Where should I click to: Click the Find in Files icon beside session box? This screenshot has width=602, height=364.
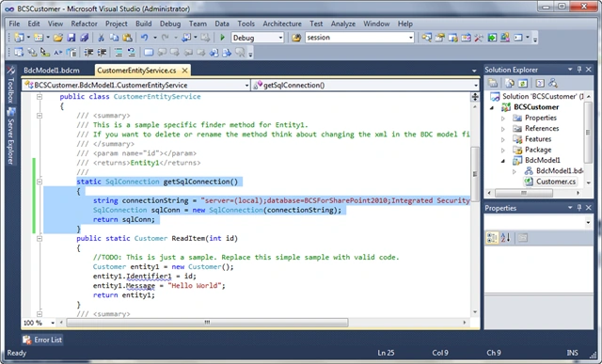[296, 38]
